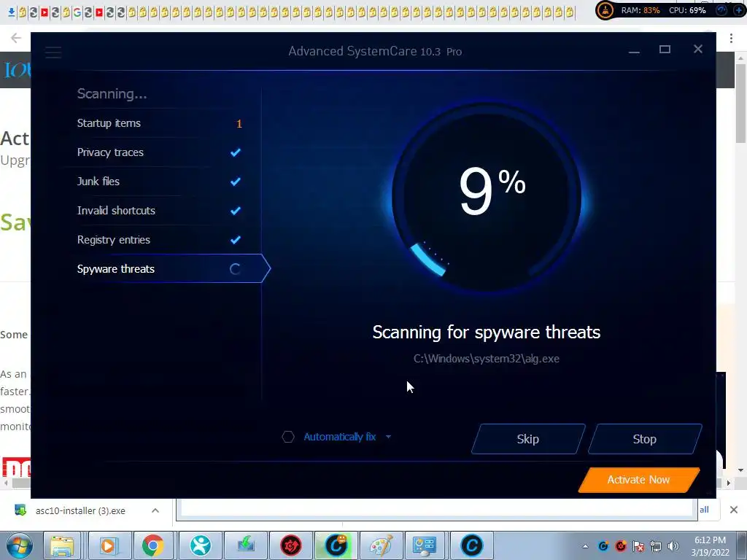This screenshot has width=747, height=560.
Task: Maximize the Advanced SystemCare window
Action: point(665,49)
